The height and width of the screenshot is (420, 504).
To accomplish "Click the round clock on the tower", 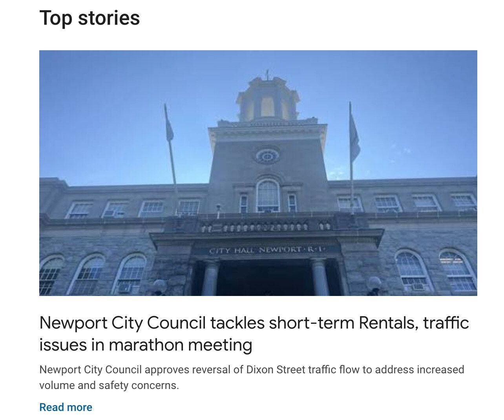I will pyautogui.click(x=267, y=156).
